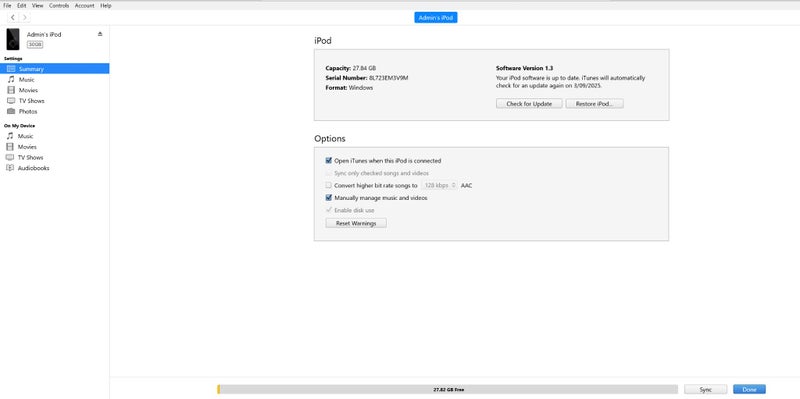
Task: Uncheck Manually manage music and videos
Action: click(329, 198)
